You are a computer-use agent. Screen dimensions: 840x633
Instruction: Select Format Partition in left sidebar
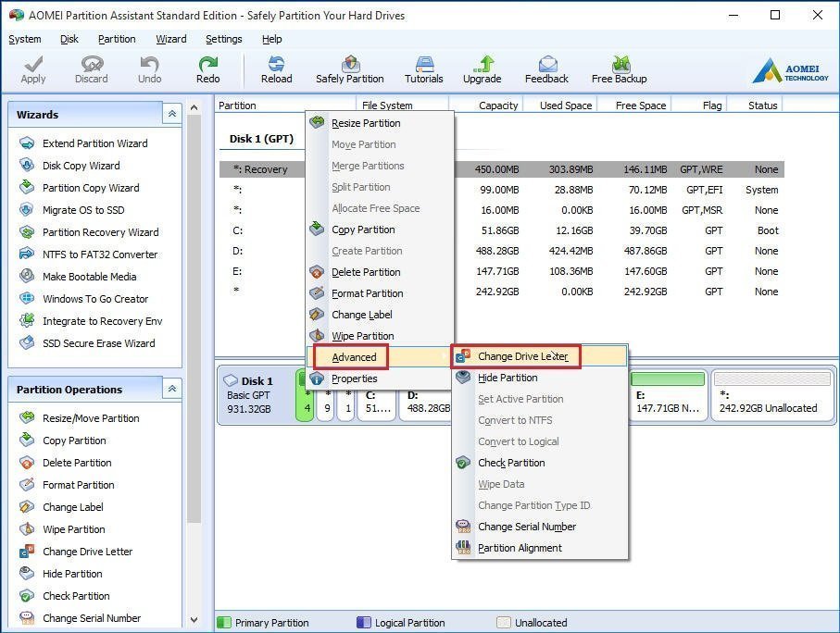tap(78, 485)
